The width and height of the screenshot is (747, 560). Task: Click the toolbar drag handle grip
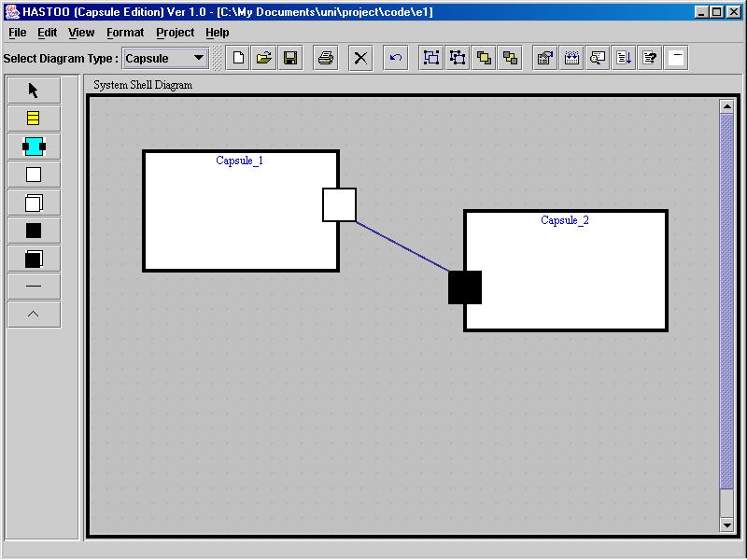tap(217, 58)
